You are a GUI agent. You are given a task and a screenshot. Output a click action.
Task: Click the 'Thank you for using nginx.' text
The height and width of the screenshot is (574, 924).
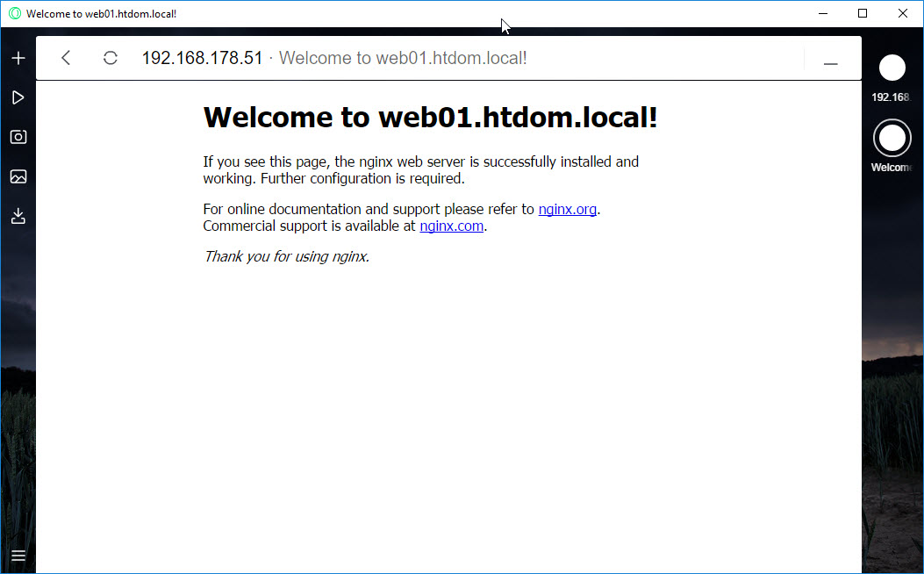click(x=286, y=256)
